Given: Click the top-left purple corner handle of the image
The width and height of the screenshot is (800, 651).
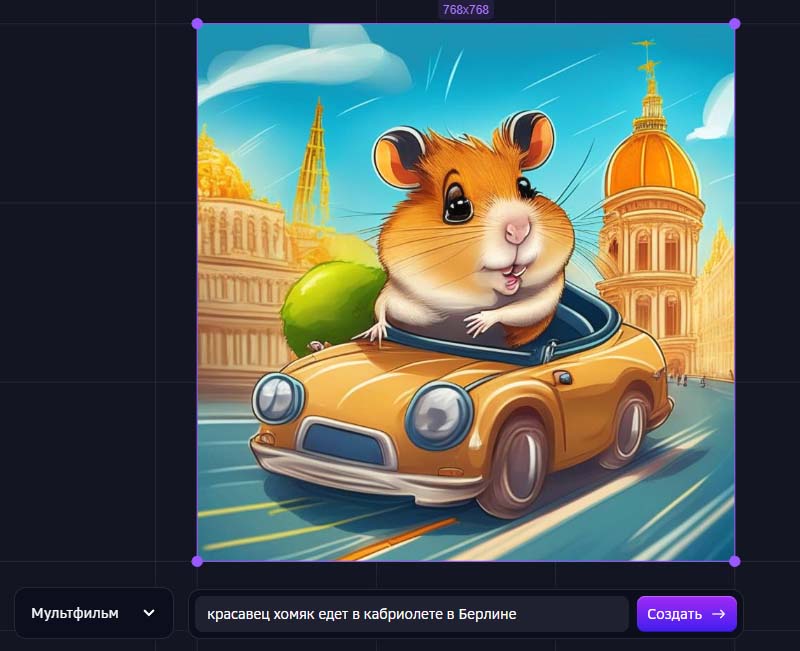Looking at the screenshot, I should click(197, 23).
